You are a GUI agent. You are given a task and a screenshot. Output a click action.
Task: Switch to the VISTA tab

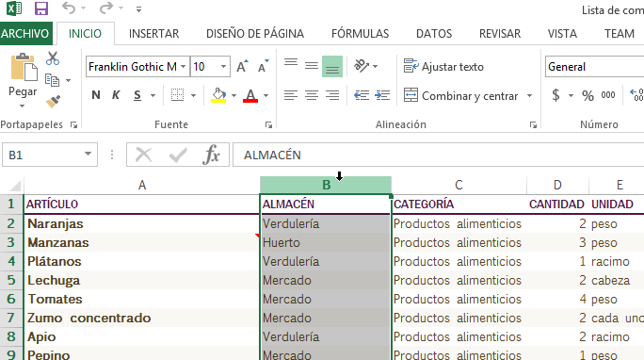click(562, 33)
